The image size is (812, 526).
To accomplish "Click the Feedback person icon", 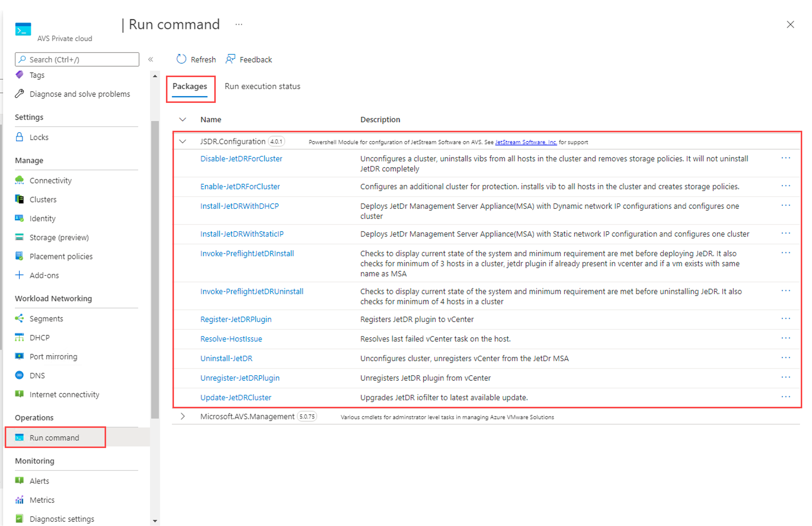I will (230, 59).
